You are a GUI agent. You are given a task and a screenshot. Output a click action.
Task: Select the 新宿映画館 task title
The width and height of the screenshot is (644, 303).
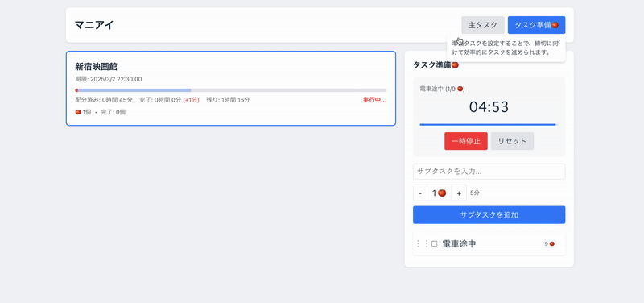[96, 67]
